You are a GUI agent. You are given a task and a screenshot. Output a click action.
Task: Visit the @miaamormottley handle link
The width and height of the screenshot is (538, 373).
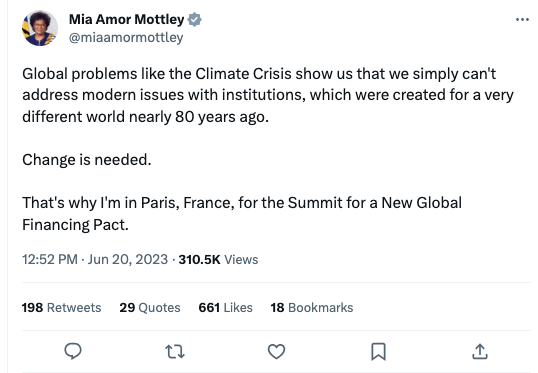126,37
